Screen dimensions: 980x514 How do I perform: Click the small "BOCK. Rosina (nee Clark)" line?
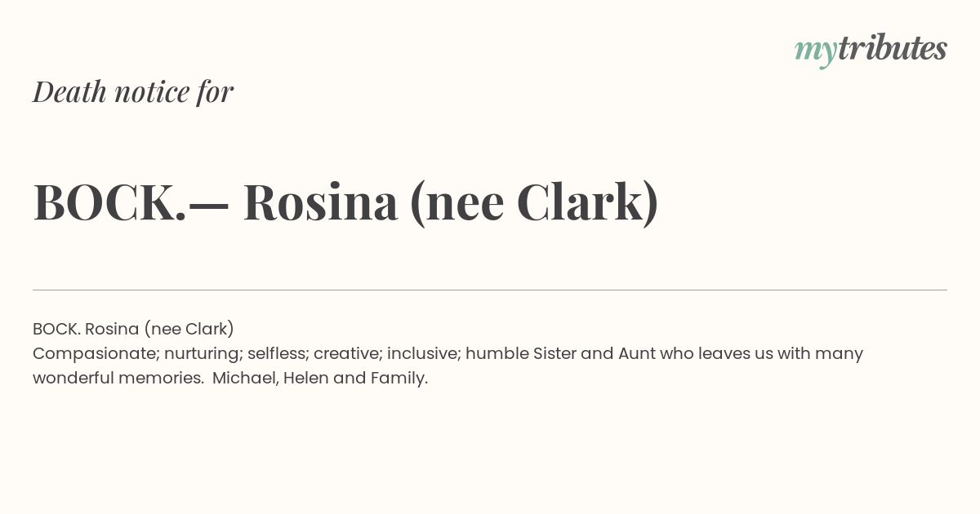tap(133, 329)
